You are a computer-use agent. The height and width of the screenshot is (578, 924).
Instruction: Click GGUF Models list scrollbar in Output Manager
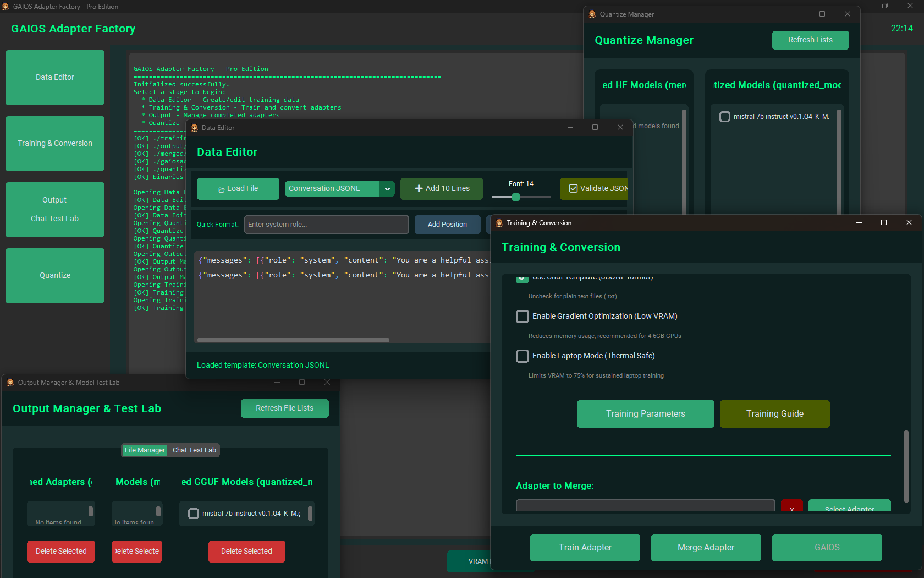pos(310,514)
